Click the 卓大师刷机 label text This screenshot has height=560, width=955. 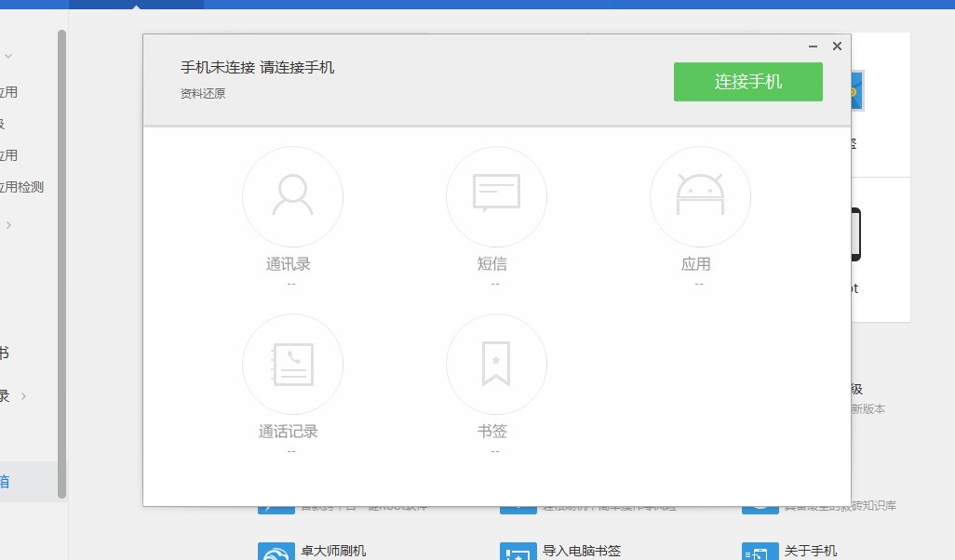(x=333, y=551)
